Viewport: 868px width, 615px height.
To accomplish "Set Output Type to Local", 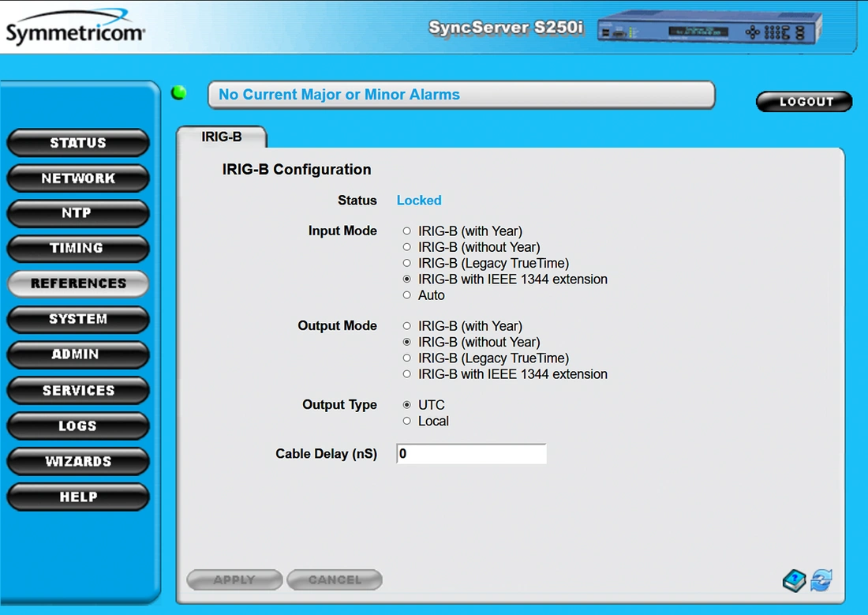I will pos(407,421).
